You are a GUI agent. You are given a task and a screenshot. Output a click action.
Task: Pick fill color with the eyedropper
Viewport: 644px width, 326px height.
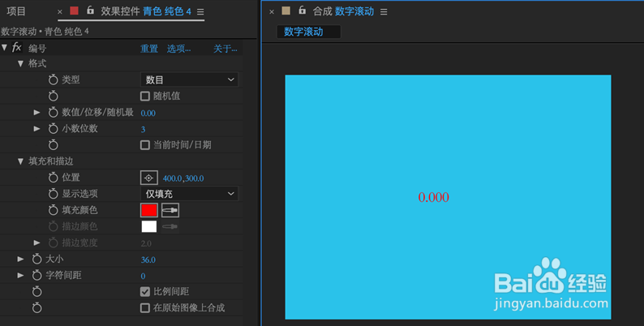[170, 210]
